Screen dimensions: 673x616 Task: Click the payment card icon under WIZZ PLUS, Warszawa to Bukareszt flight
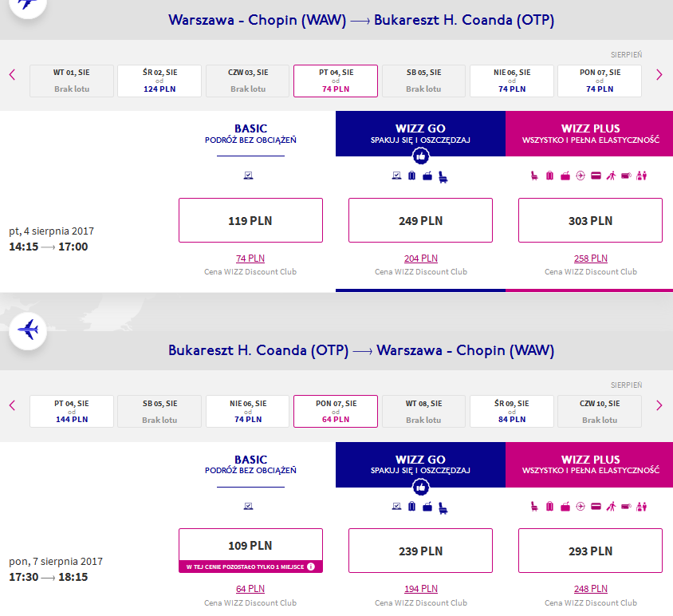(x=596, y=176)
